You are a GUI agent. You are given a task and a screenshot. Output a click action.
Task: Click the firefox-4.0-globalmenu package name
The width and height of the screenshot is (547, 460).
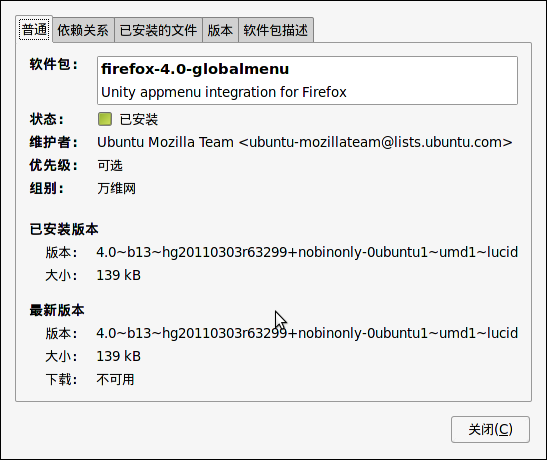(195, 69)
